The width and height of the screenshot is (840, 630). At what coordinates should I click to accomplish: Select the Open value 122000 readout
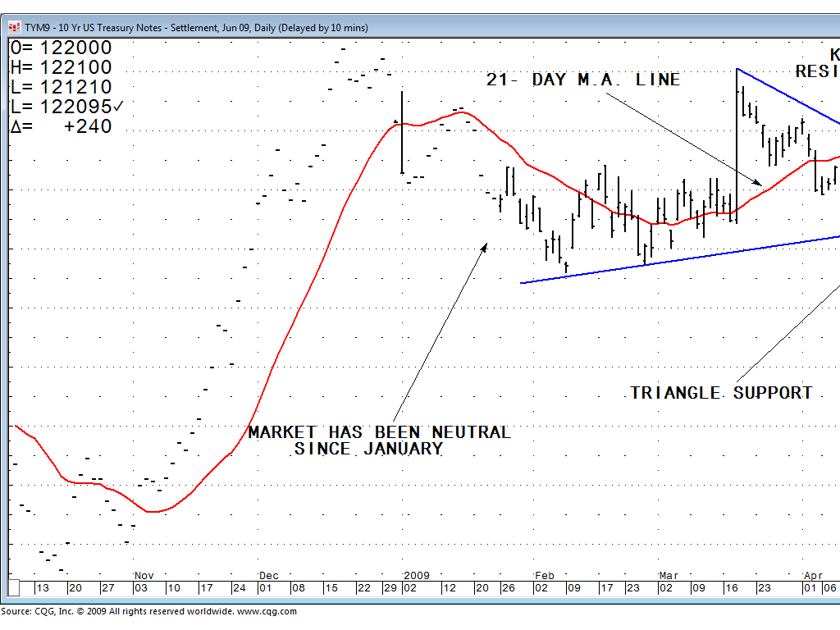tap(62, 48)
